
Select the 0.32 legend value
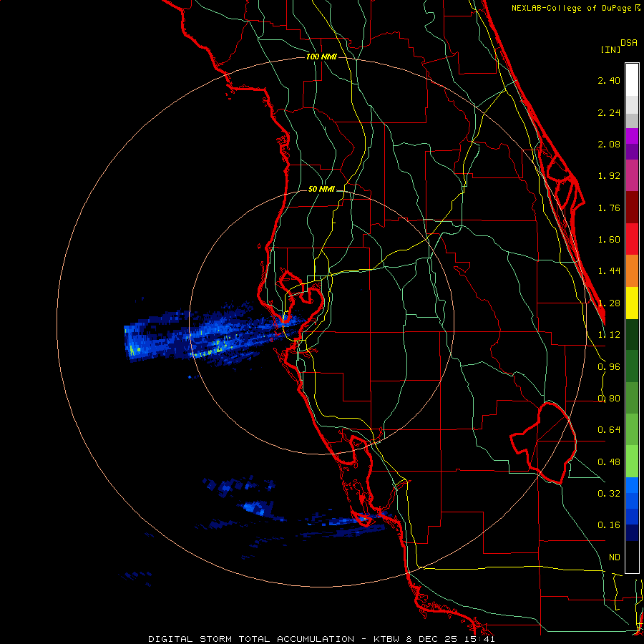(609, 494)
